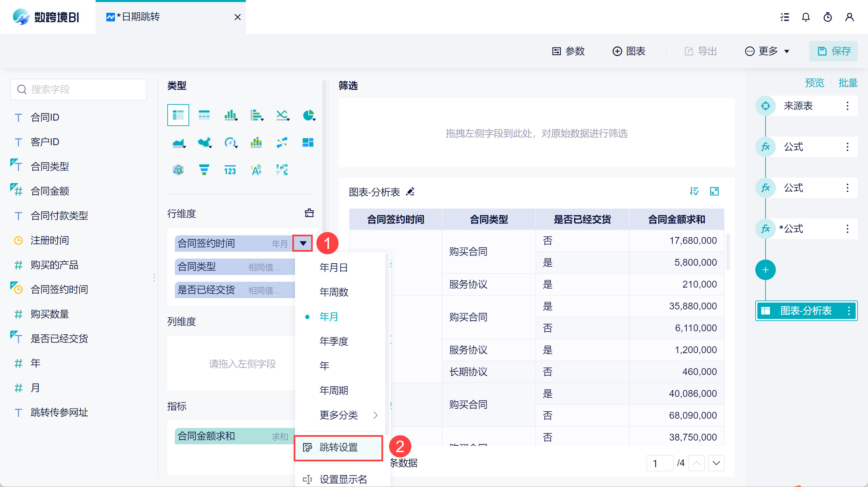Select the pie chart type icon
The image size is (868, 487).
pos(308,115)
